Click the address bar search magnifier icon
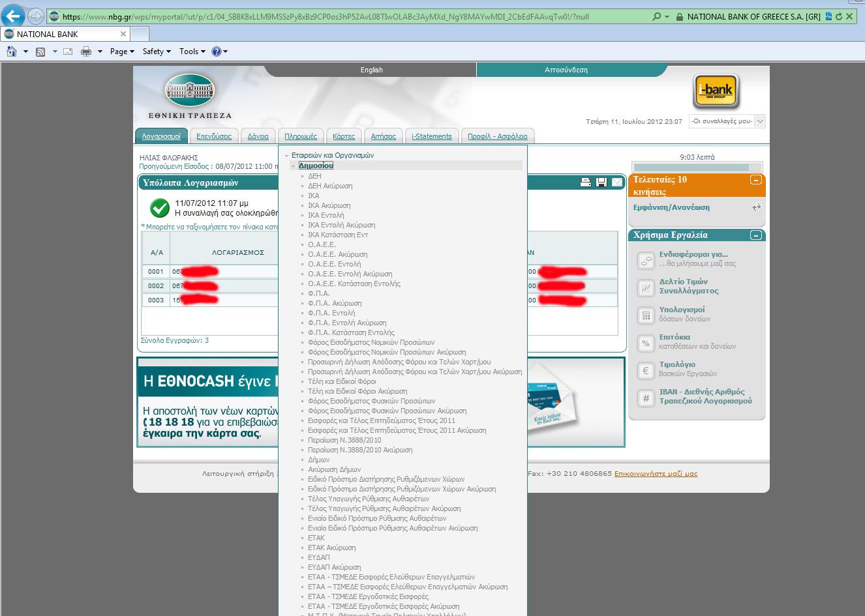 (657, 17)
